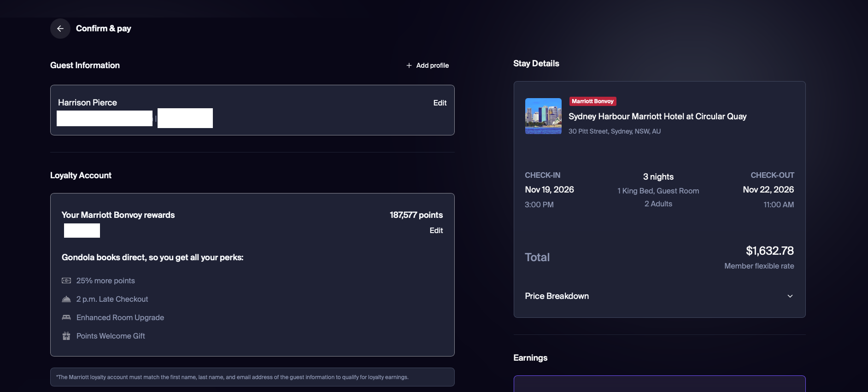Click the 2 Adults text
Image resolution: width=868 pixels, height=392 pixels.
pos(658,204)
